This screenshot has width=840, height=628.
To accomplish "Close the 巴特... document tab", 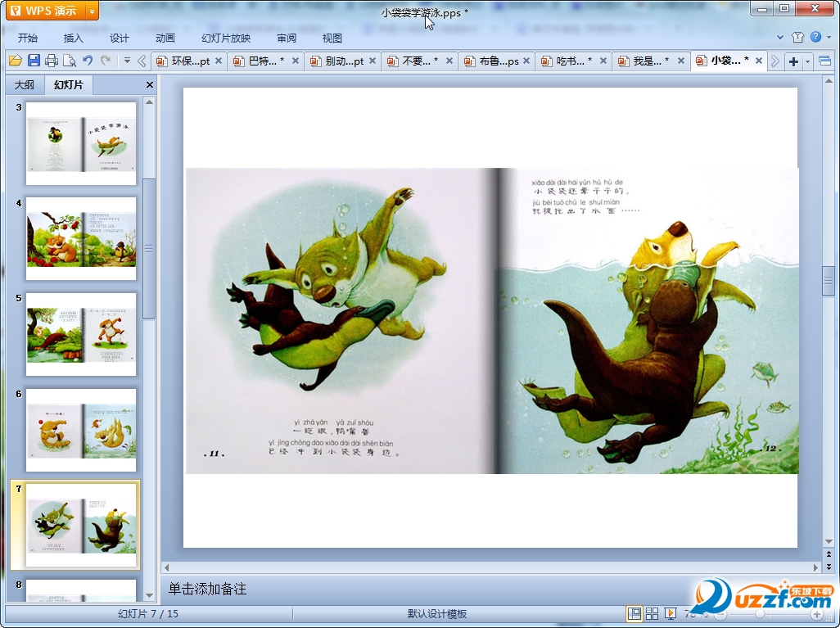I will pyautogui.click(x=296, y=61).
